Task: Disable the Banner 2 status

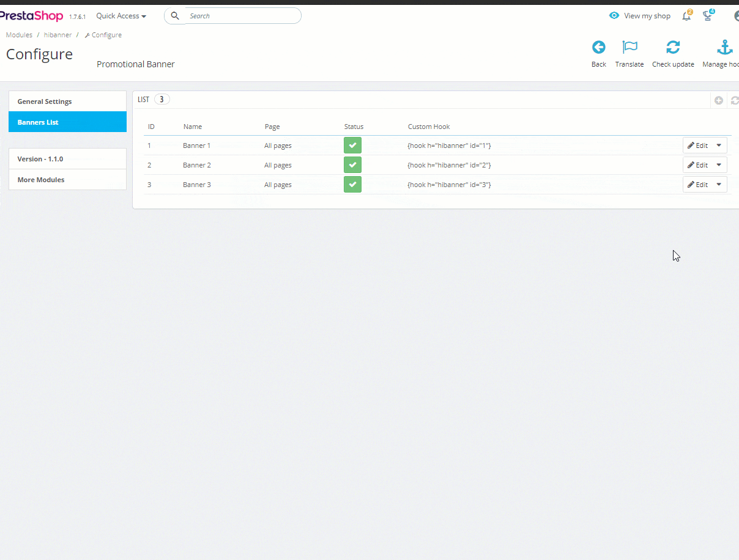Action: (x=352, y=165)
